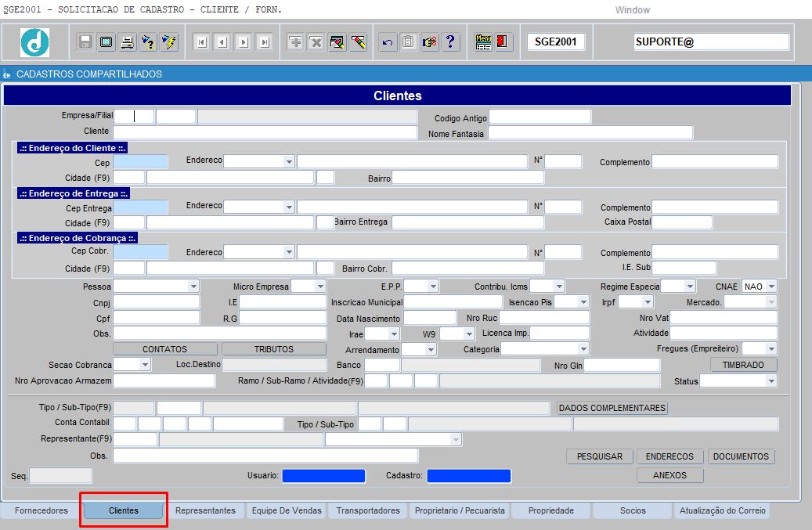The image size is (812, 530).
Task: Click the TIMBRADO button
Action: (x=743, y=365)
